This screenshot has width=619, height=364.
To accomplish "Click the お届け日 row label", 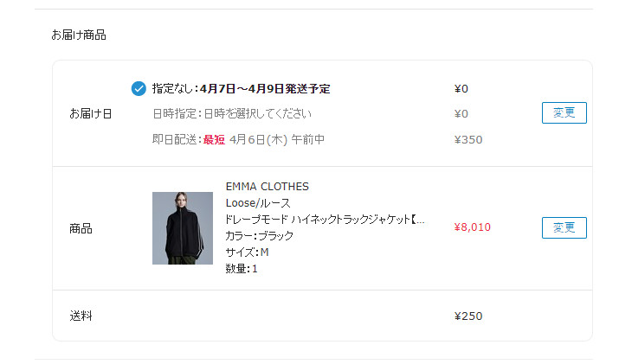I will (x=91, y=114).
